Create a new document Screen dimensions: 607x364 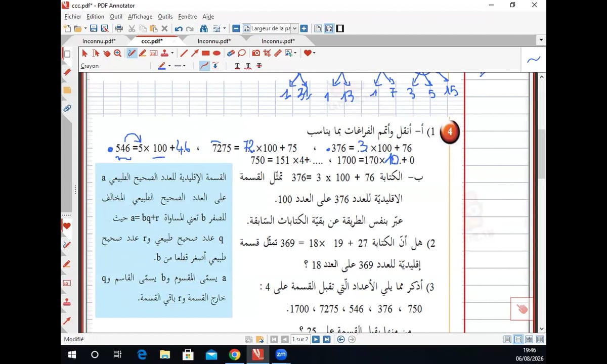click(x=68, y=29)
